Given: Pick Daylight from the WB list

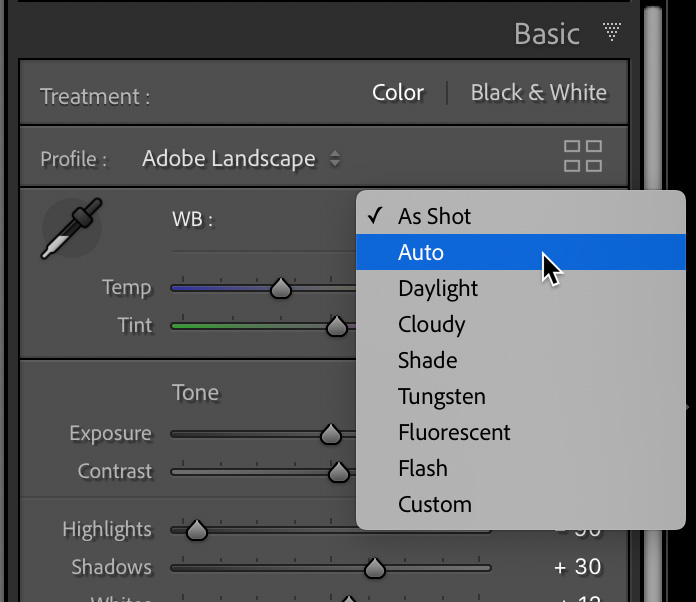Looking at the screenshot, I should tap(438, 288).
